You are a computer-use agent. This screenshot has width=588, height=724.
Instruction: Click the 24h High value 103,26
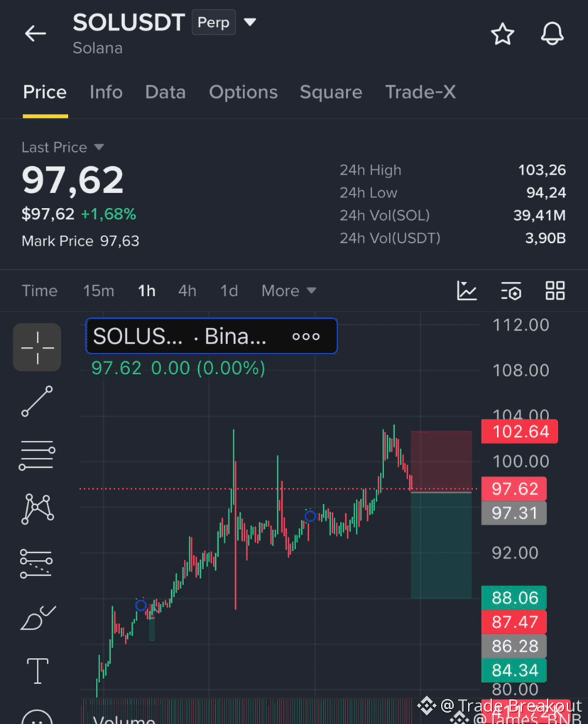click(x=542, y=170)
